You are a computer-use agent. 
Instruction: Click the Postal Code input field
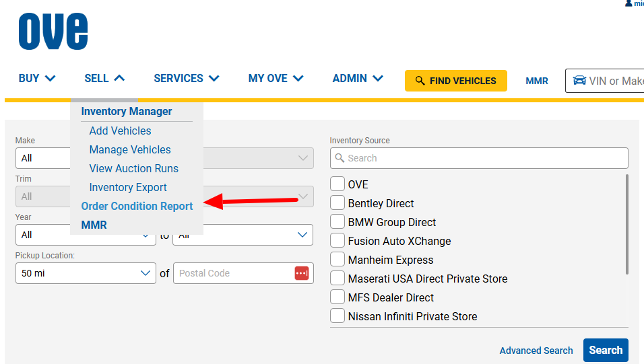[232, 273]
